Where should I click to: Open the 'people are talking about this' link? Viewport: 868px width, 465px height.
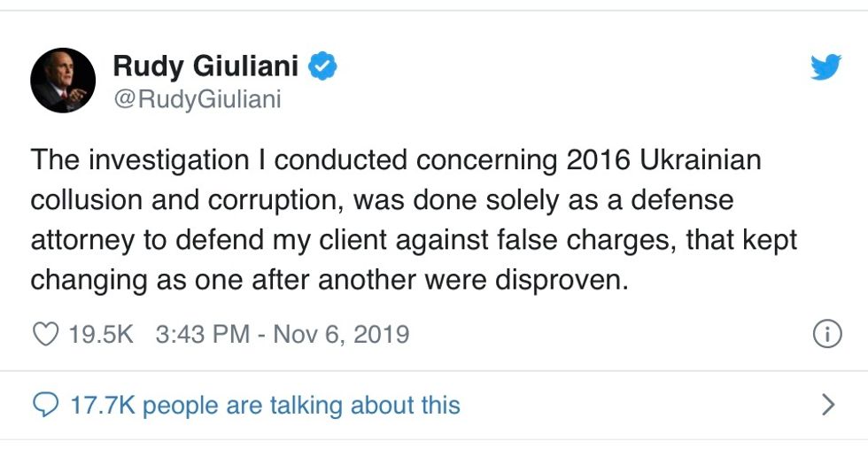[x=301, y=406]
